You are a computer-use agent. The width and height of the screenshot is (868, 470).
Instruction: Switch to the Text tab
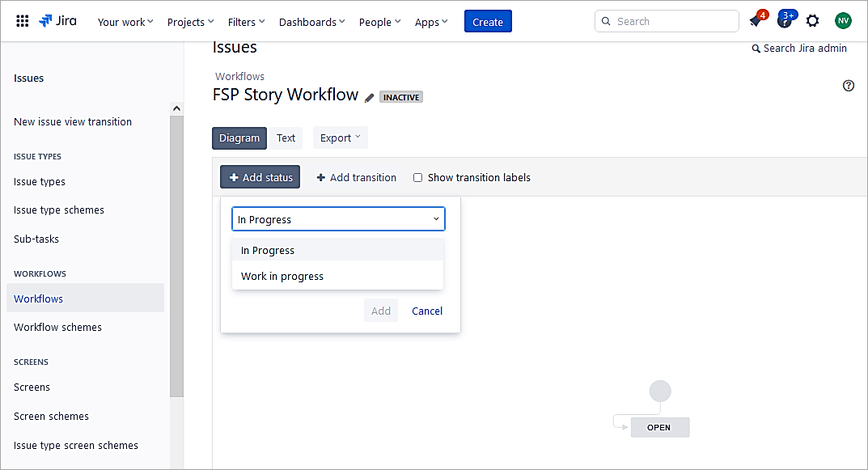point(286,138)
